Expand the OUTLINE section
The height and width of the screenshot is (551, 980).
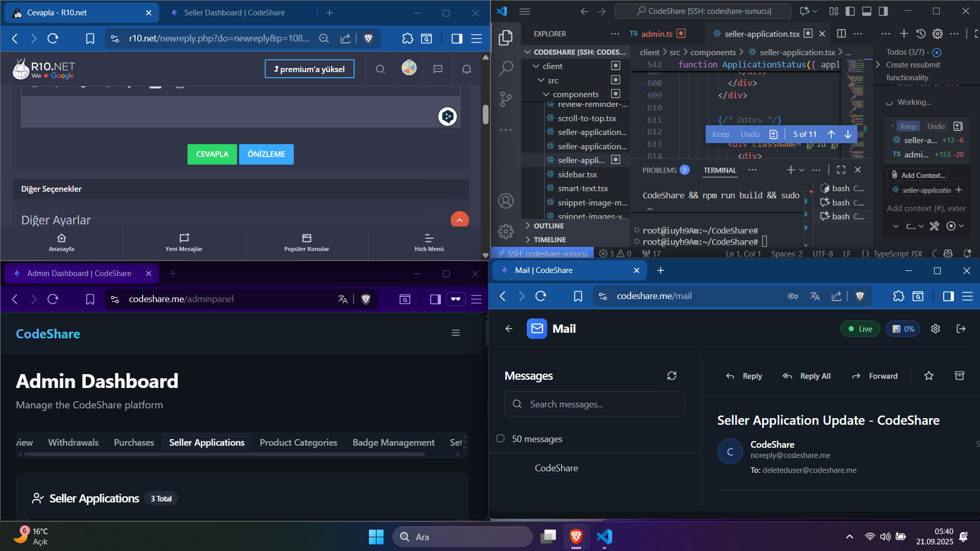[575, 226]
